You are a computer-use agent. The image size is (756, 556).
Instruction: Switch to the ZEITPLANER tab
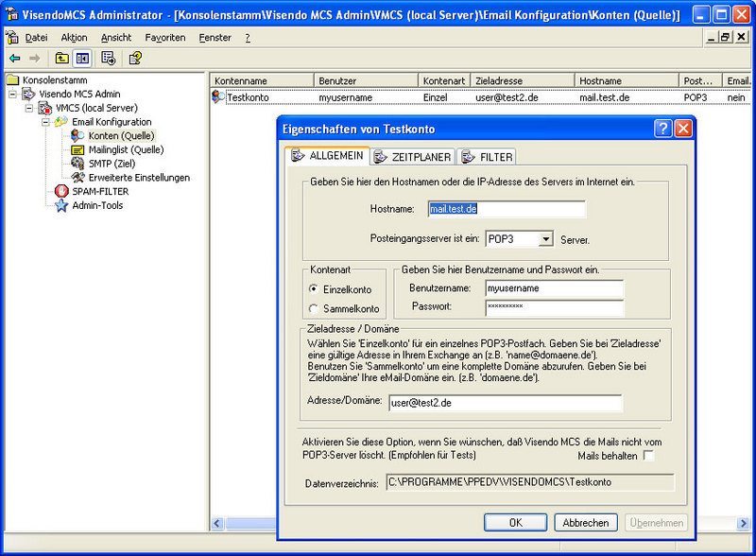point(413,156)
